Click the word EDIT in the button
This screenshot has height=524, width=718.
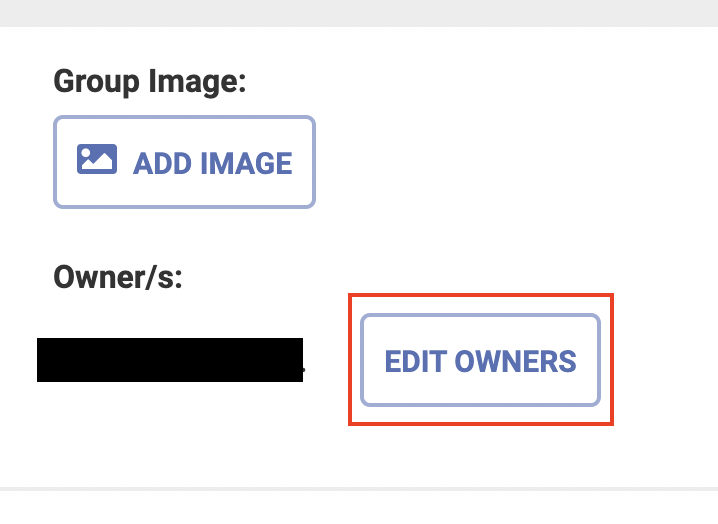coord(416,361)
